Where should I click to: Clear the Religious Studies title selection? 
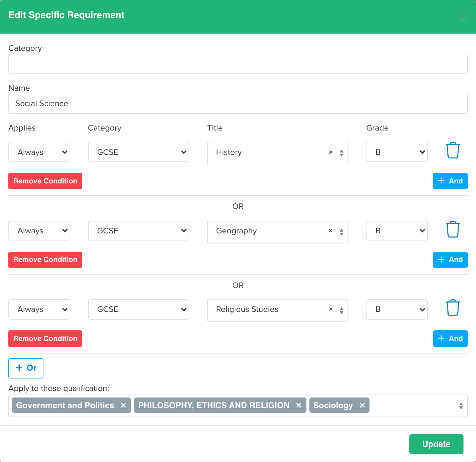point(331,309)
